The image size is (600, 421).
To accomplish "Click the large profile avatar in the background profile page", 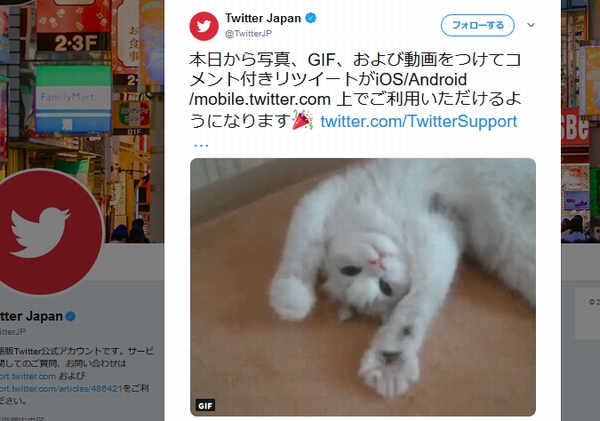I will pos(48,233).
